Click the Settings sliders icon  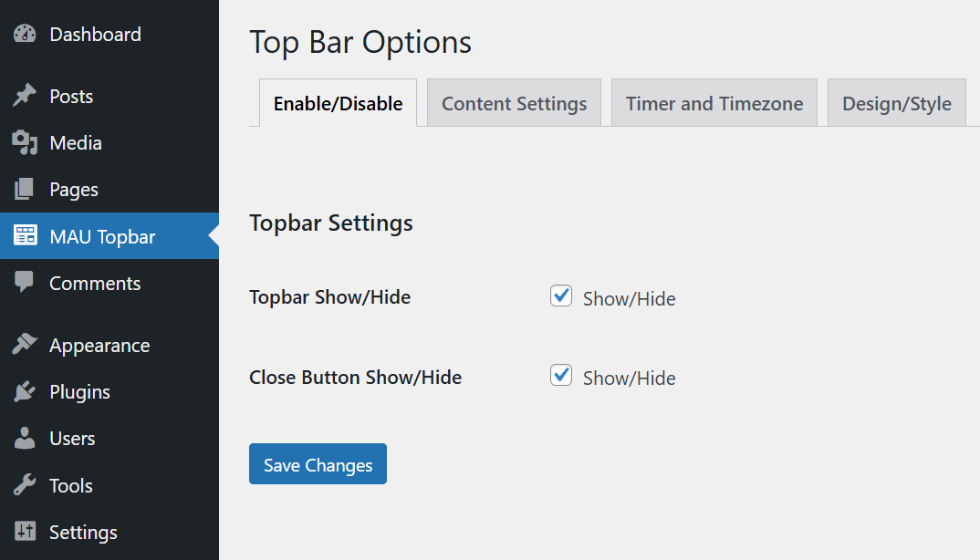[x=25, y=531]
